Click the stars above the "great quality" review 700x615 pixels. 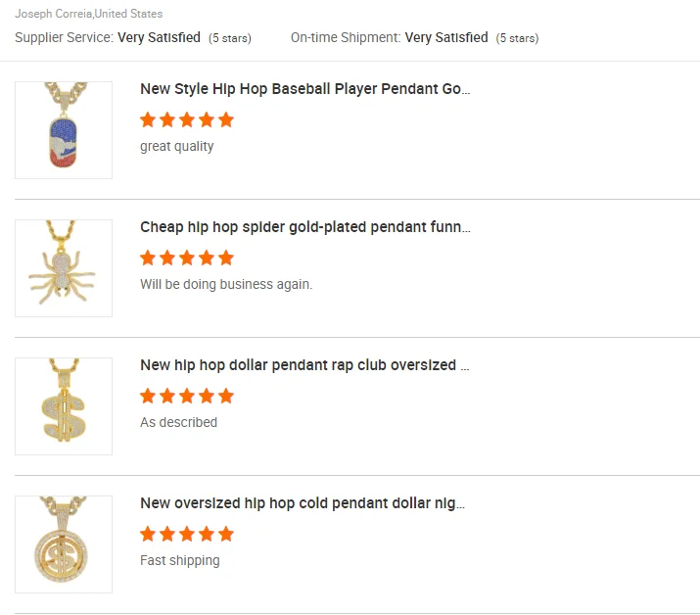pyautogui.click(x=187, y=119)
